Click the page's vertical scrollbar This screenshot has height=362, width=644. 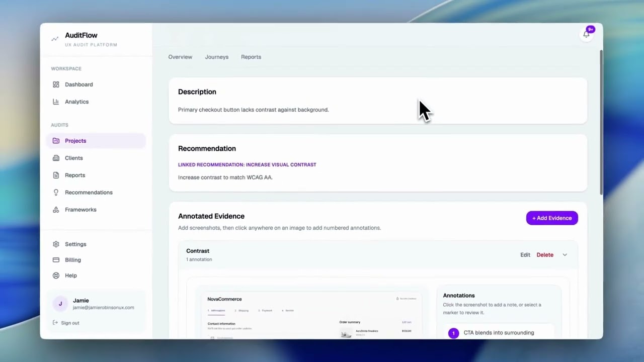pos(601,122)
